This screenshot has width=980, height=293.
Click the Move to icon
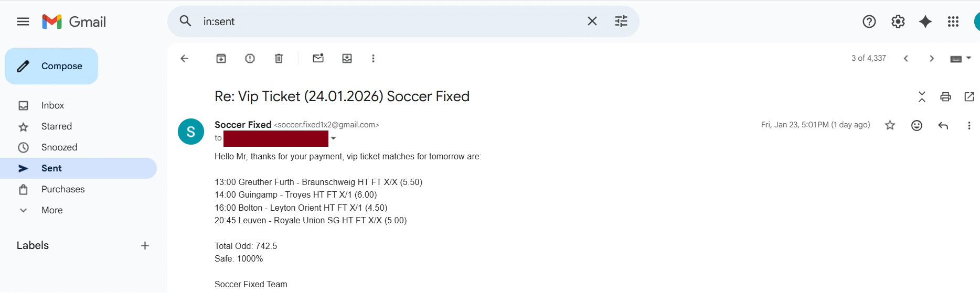(x=347, y=59)
